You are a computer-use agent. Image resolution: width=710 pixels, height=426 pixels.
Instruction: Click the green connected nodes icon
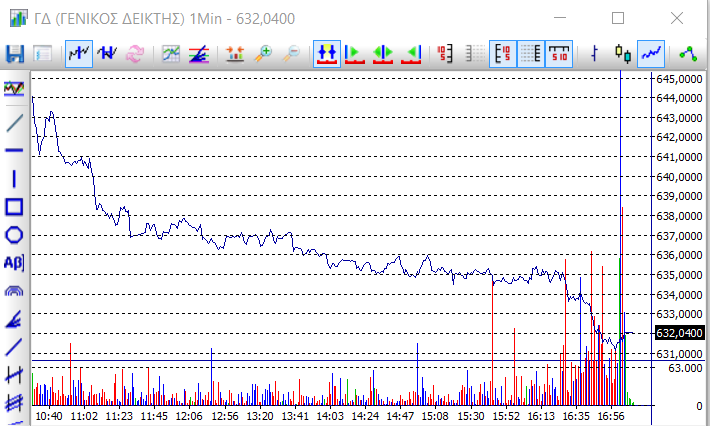[x=688, y=54]
